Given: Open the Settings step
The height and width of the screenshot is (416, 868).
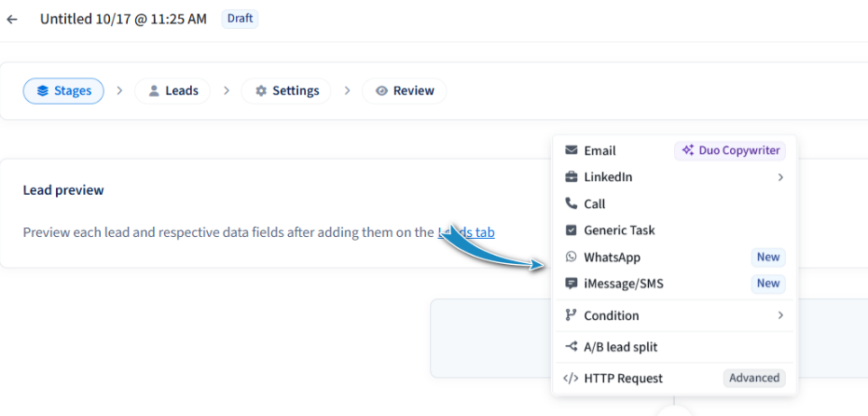Looking at the screenshot, I should pyautogui.click(x=286, y=90).
